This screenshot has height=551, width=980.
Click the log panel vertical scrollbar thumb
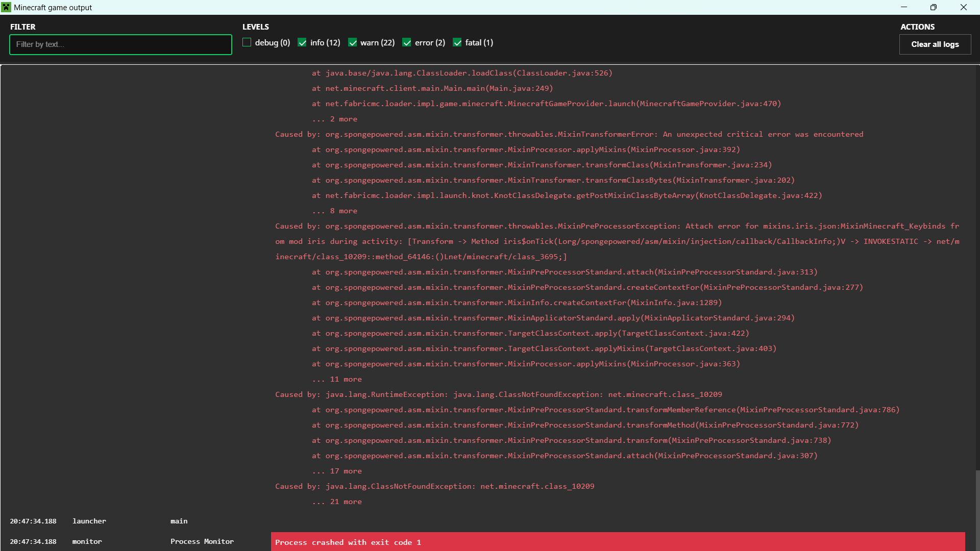pyautogui.click(x=977, y=510)
